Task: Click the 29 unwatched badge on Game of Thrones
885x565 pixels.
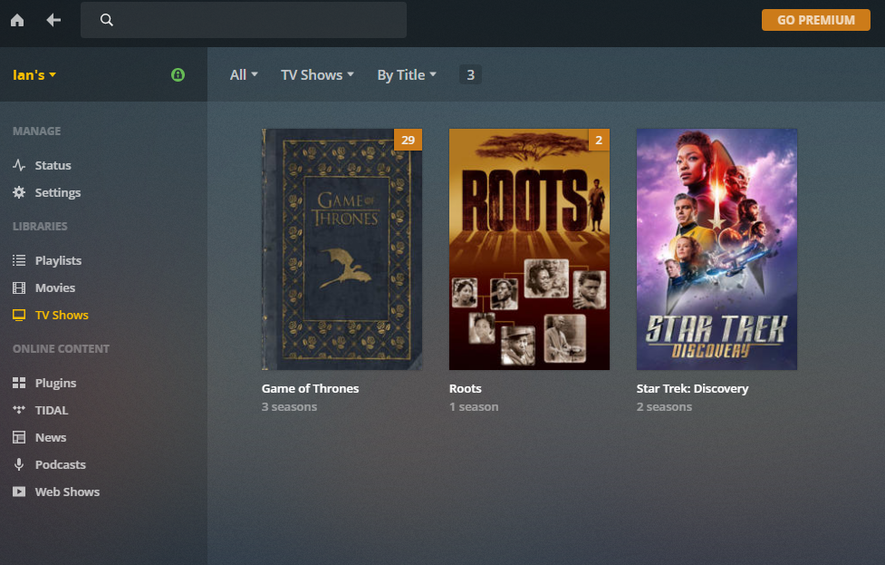Action: tap(408, 140)
